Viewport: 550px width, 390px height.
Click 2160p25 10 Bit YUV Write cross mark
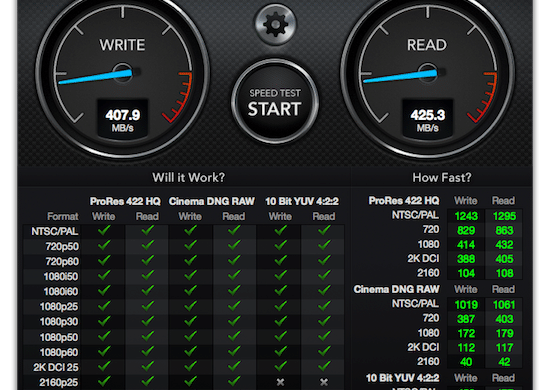pyautogui.click(x=280, y=382)
